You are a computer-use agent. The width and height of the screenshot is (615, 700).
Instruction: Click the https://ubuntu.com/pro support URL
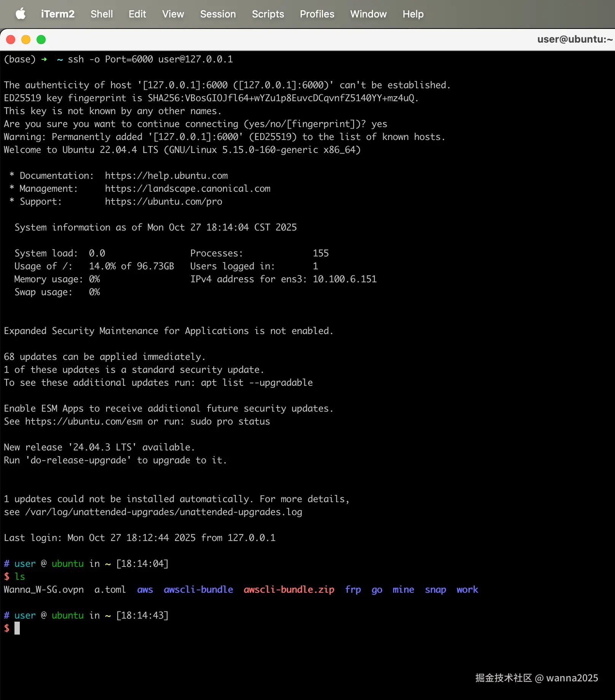pyautogui.click(x=164, y=202)
